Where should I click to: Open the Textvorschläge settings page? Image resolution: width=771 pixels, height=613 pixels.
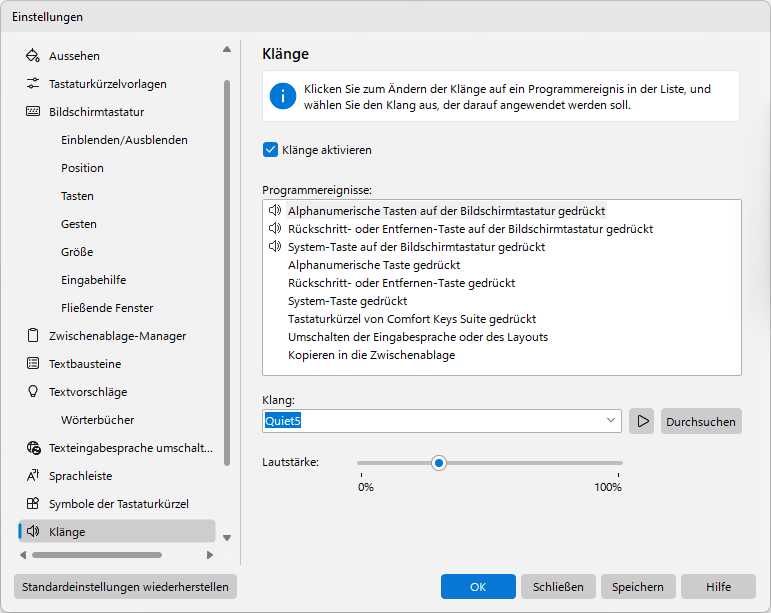coord(88,392)
